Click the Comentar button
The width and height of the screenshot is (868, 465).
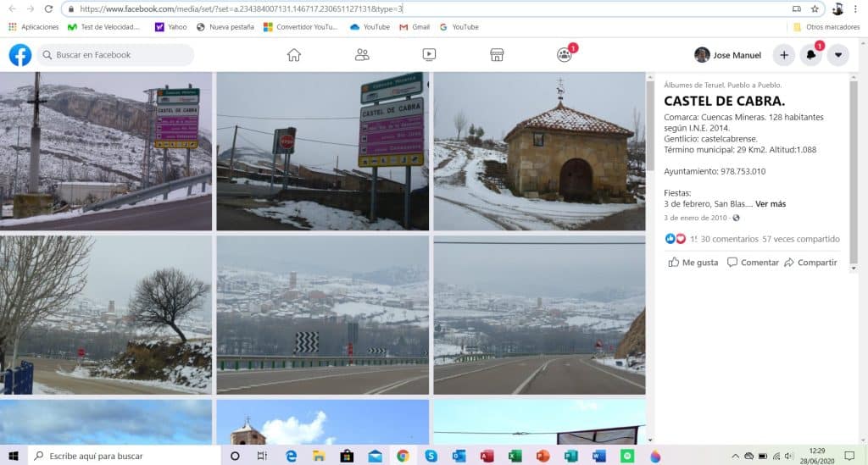coord(753,263)
